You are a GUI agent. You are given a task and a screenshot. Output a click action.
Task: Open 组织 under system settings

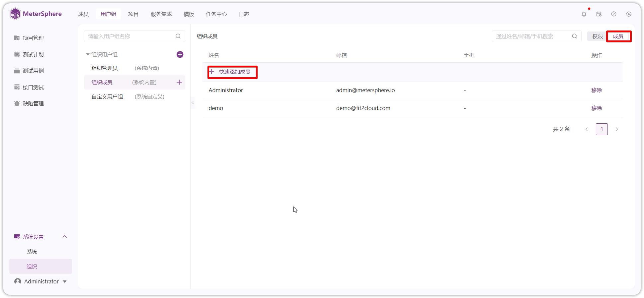point(40,267)
